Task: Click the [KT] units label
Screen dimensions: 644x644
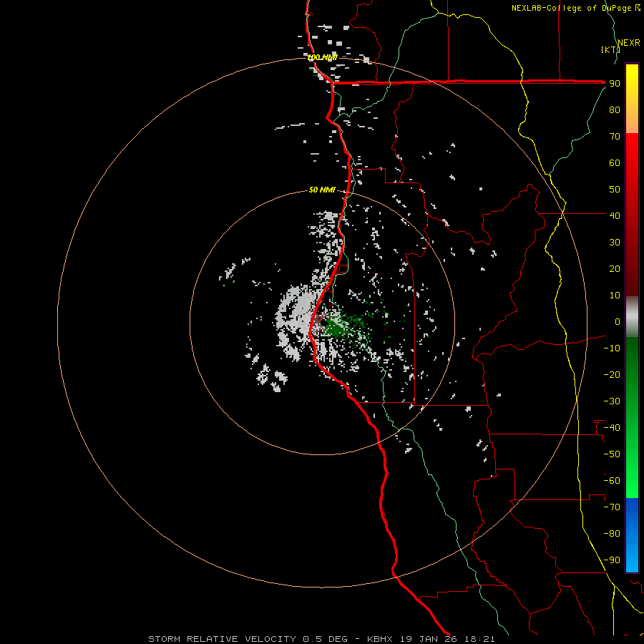Action: [x=610, y=49]
